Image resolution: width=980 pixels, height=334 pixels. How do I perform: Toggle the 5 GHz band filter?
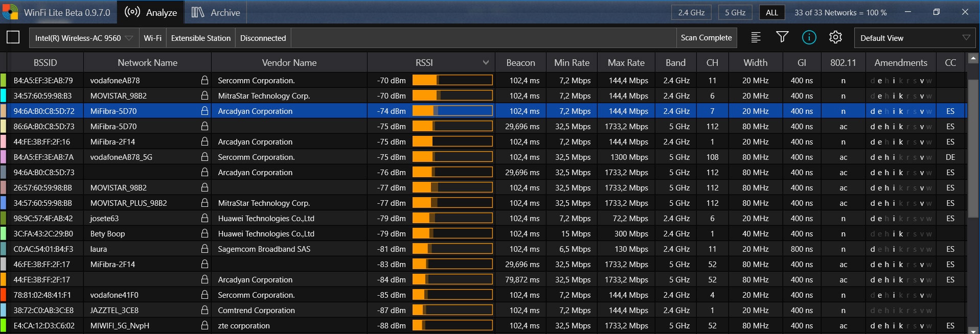[735, 13]
